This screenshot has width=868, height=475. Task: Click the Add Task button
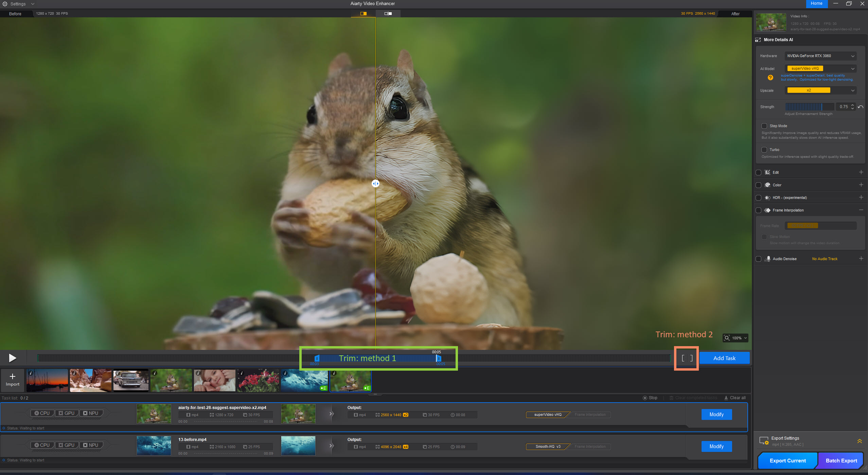tap(724, 358)
